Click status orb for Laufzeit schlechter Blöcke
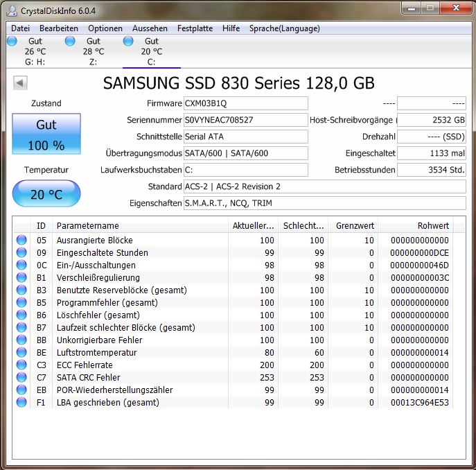Image resolution: width=476 pixels, height=470 pixels. (x=21, y=327)
